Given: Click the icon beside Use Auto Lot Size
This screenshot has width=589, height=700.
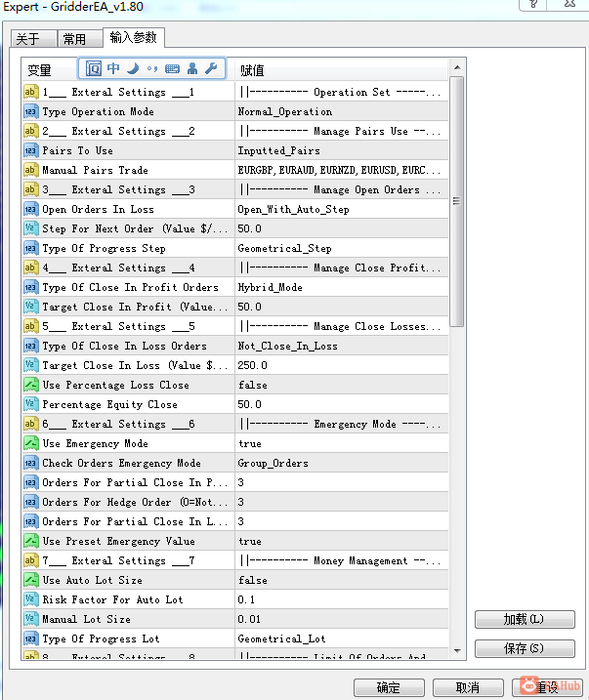Looking at the screenshot, I should point(31,580).
